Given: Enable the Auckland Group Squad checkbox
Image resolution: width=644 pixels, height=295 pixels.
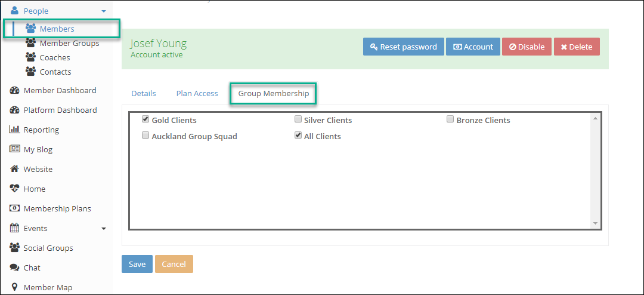Looking at the screenshot, I should 145,135.
